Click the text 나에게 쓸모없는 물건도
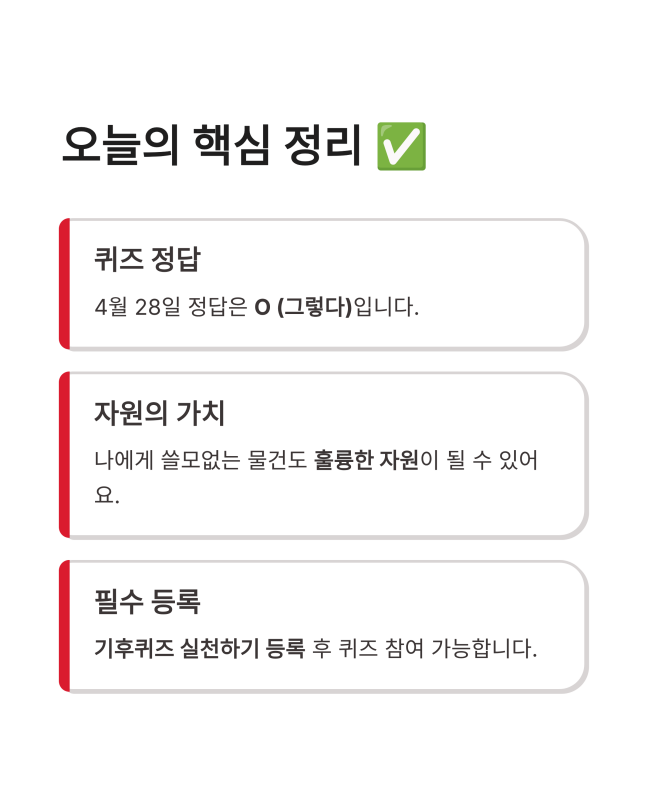648x810 pixels. pyautogui.click(x=200, y=460)
